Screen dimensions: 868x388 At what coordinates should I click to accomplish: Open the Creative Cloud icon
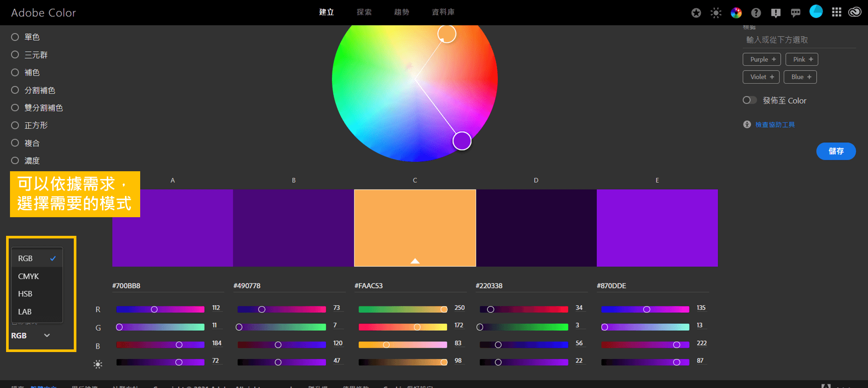tap(855, 12)
